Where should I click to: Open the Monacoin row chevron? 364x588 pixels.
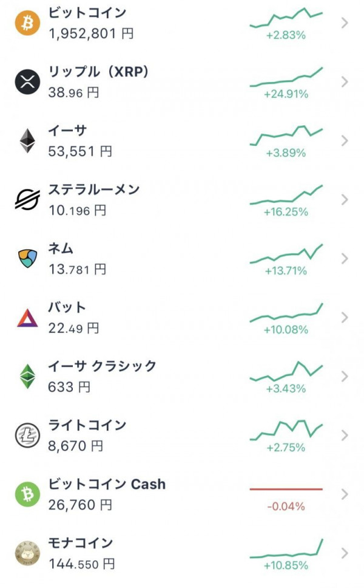[x=345, y=553]
